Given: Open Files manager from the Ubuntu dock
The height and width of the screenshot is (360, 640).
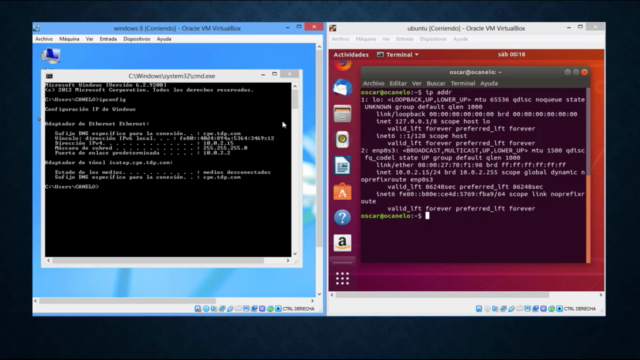Looking at the screenshot, I should (x=342, y=113).
